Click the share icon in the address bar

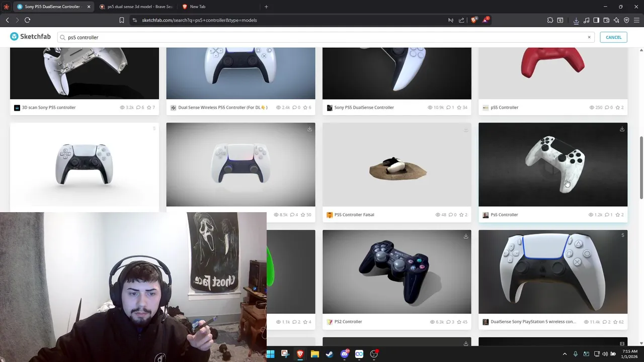(461, 20)
